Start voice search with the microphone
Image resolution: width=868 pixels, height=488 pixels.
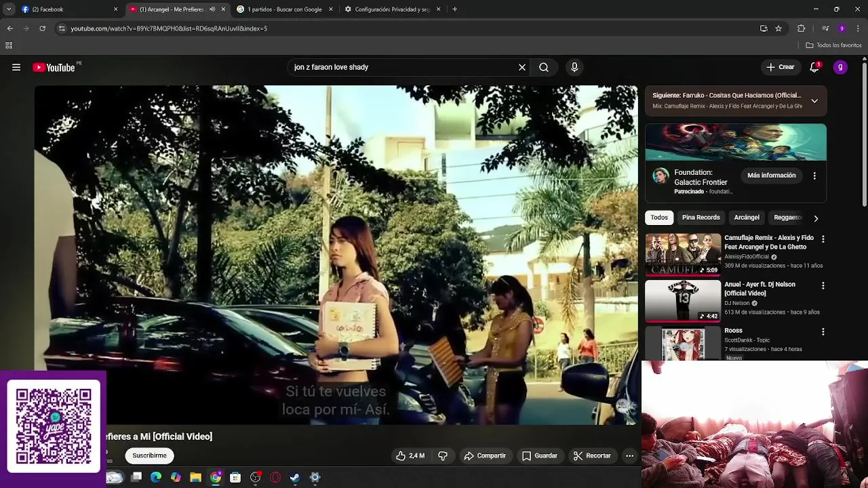pos(574,67)
